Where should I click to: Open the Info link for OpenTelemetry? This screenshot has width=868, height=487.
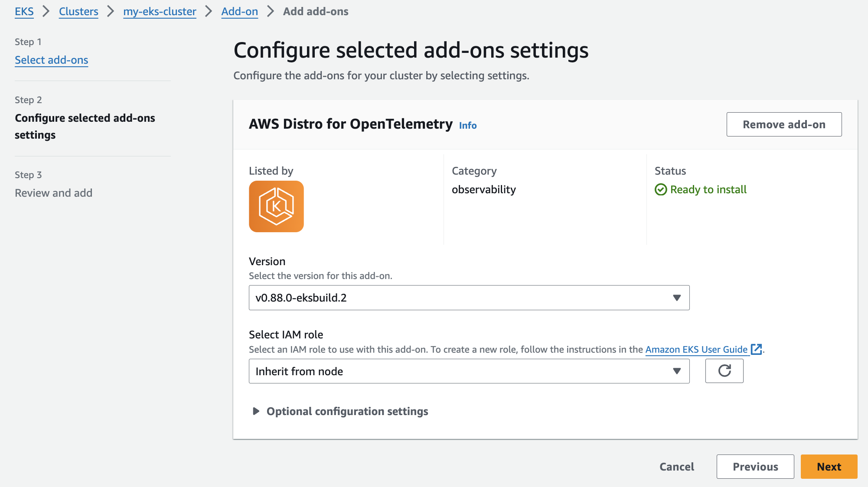(x=468, y=126)
